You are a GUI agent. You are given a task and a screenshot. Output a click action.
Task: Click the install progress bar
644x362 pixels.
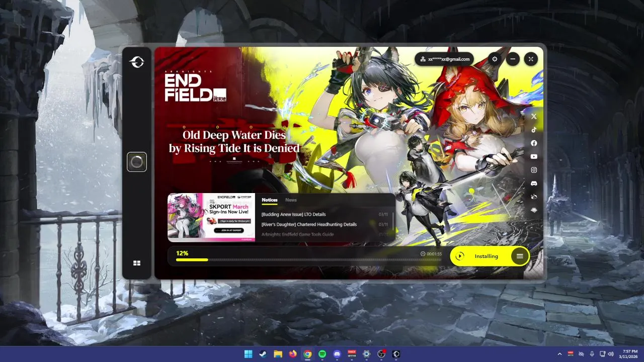click(308, 260)
